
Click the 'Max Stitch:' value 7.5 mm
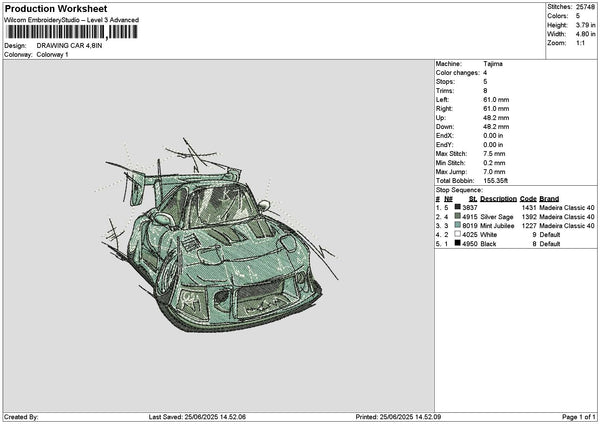point(494,154)
